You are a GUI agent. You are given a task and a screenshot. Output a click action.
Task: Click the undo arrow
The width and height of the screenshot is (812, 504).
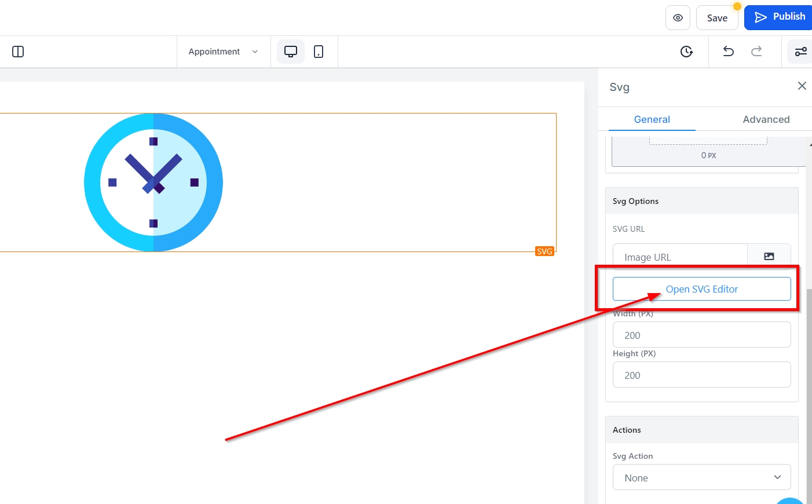[x=729, y=52]
